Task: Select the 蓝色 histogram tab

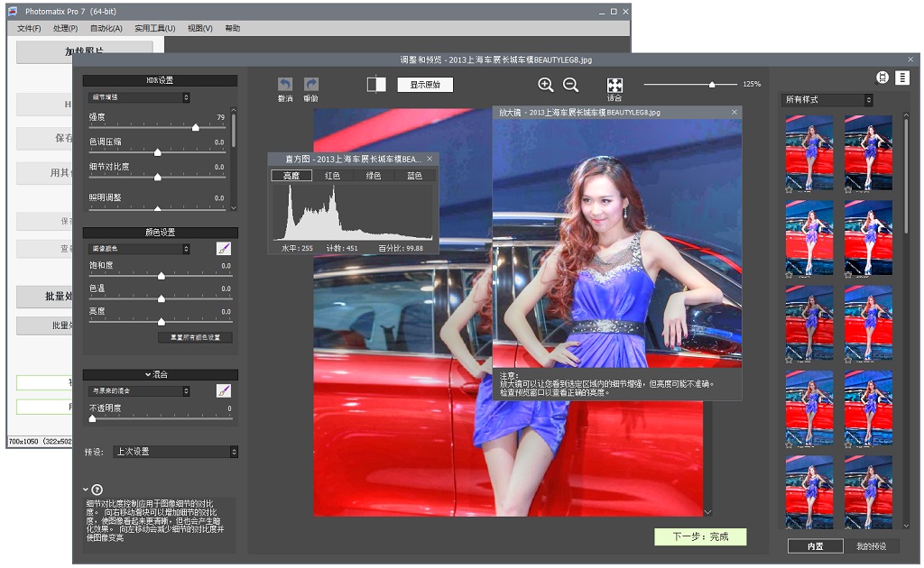Action: coord(415,176)
